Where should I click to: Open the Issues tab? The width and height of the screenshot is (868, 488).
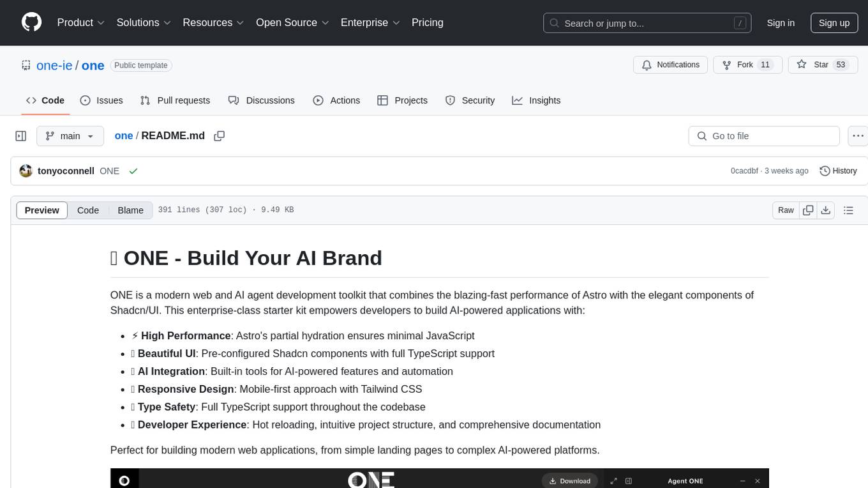[x=101, y=100]
